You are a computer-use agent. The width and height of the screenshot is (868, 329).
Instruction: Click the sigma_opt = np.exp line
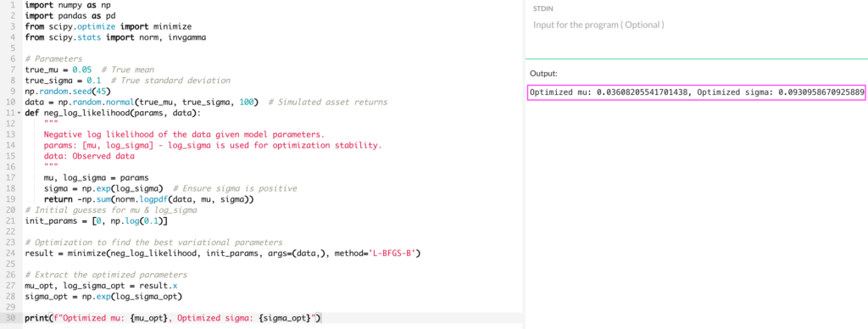click(103, 296)
